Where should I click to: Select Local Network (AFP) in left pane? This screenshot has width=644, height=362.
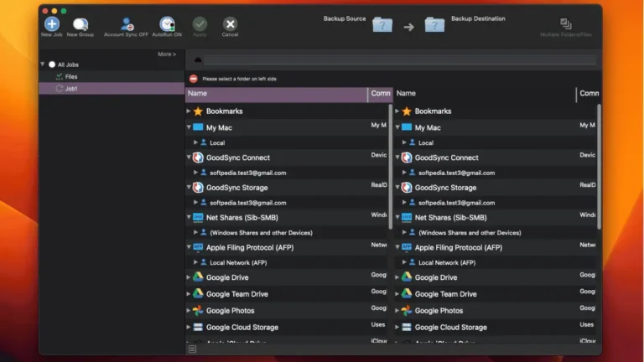tap(238, 262)
